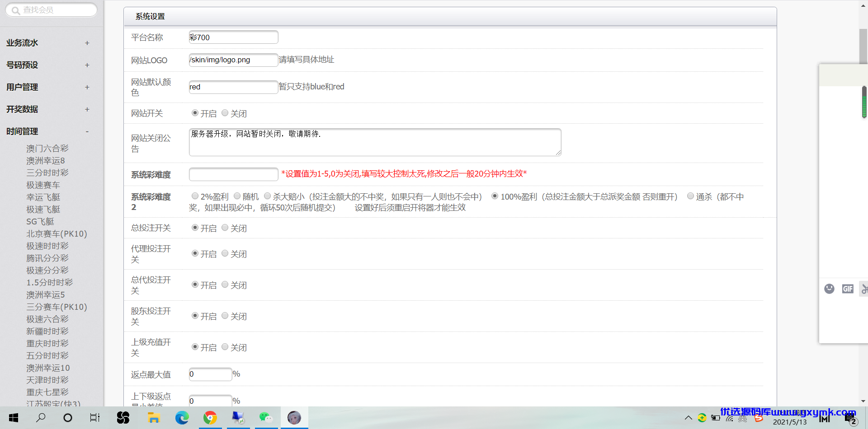The height and width of the screenshot is (429, 868).
Task: Open 澳门六合彩 in time management
Action: 47,148
